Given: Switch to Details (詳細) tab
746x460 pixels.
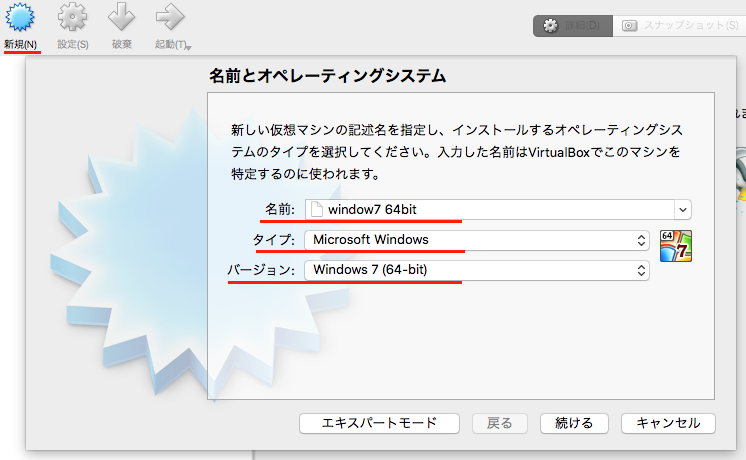Looking at the screenshot, I should pyautogui.click(x=573, y=25).
